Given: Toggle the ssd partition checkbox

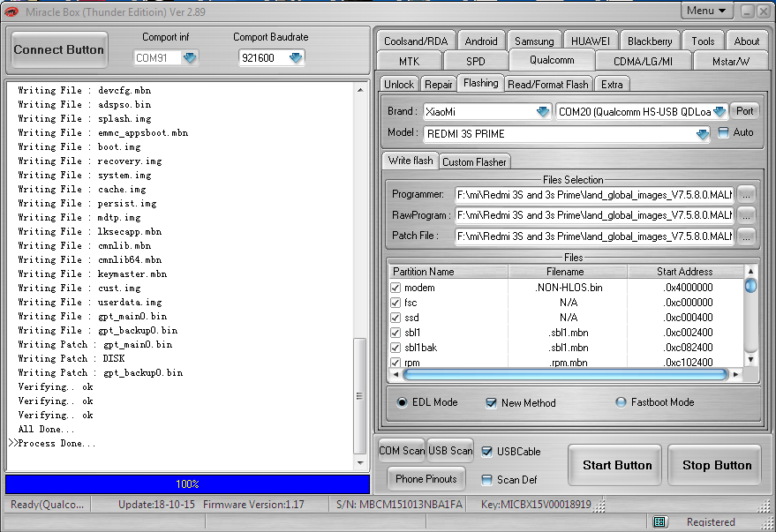Looking at the screenshot, I should pyautogui.click(x=396, y=318).
